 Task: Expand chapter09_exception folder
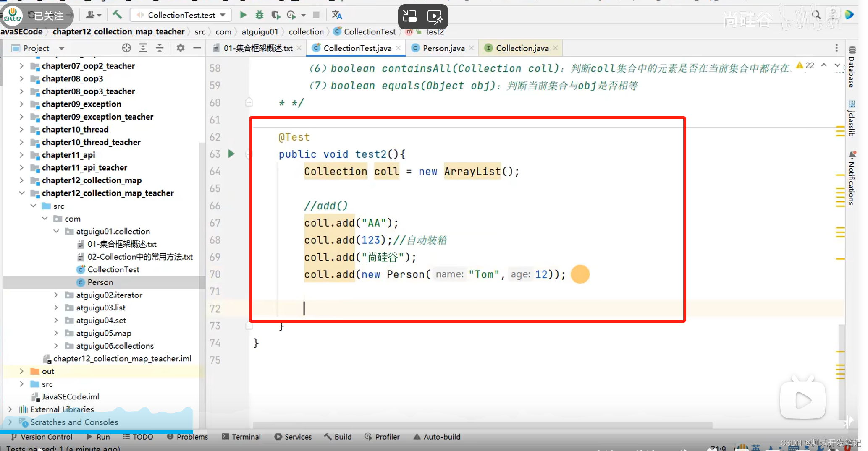[21, 104]
